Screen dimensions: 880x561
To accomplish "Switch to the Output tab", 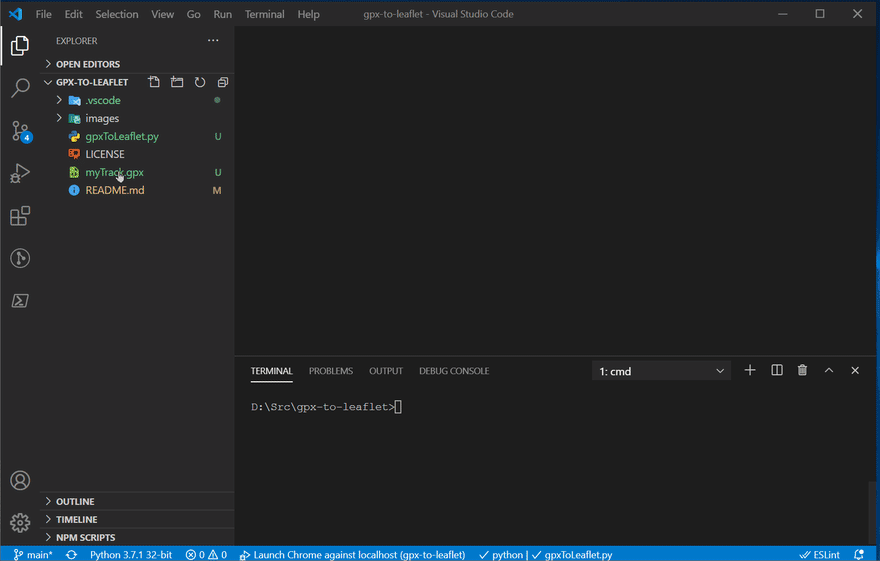I will click(x=386, y=371).
